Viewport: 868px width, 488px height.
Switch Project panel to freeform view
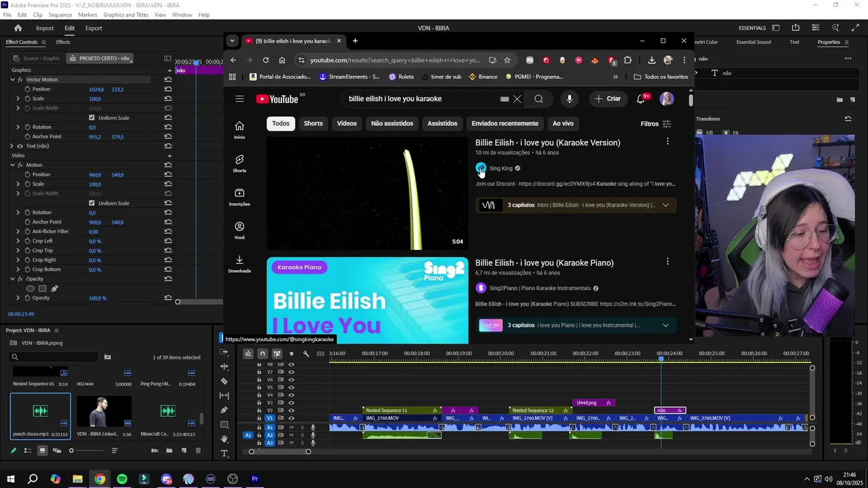coord(57,451)
